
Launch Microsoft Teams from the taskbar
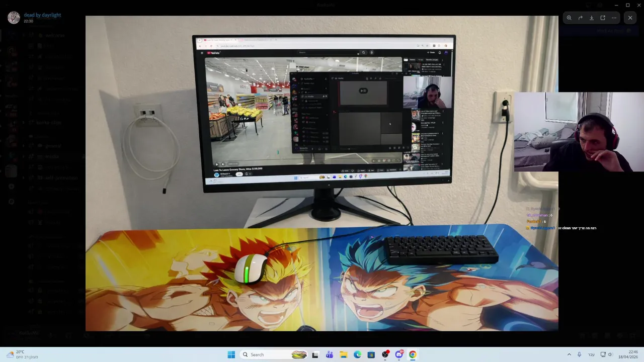329,354
